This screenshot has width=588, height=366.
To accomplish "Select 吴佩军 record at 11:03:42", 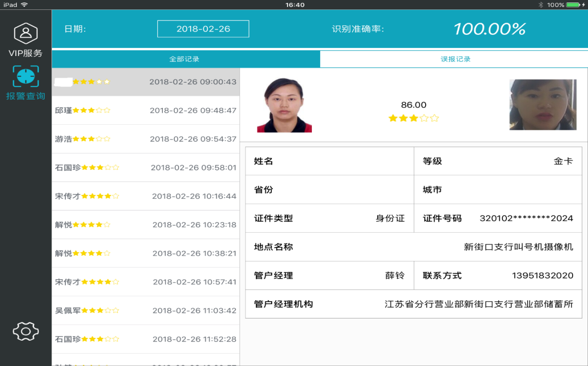I will pyautogui.click(x=146, y=311).
